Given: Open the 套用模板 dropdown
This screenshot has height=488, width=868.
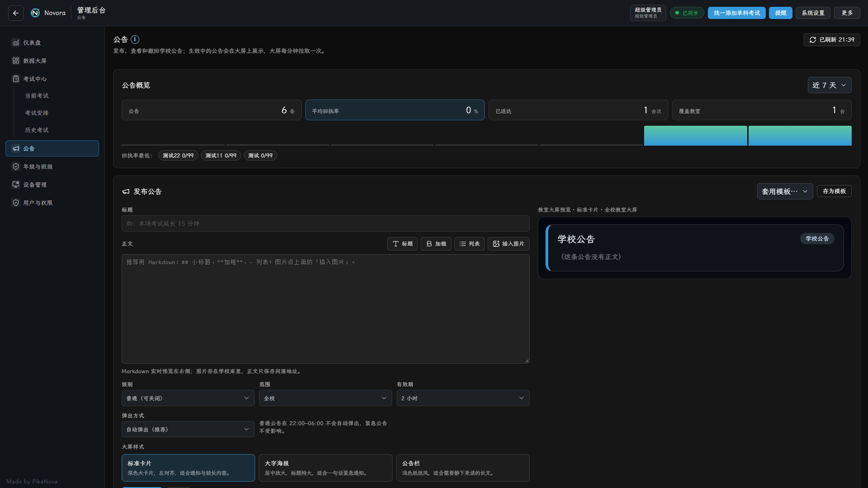Looking at the screenshot, I should 785,191.
